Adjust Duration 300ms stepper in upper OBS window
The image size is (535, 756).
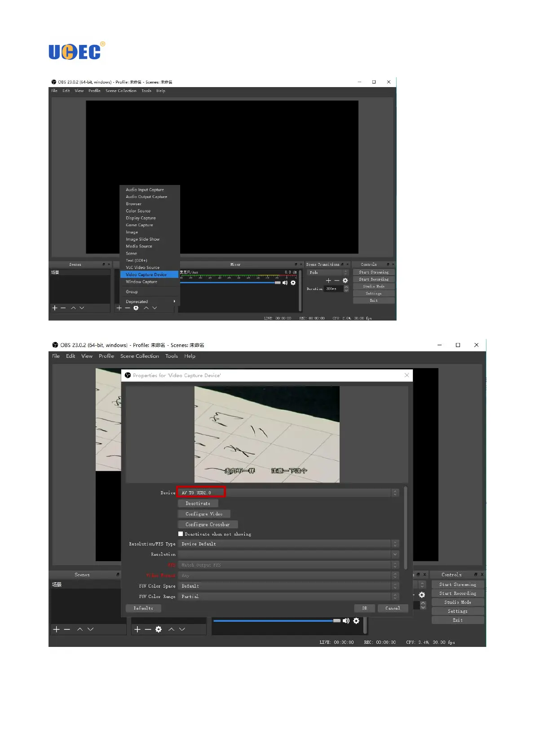[346, 289]
